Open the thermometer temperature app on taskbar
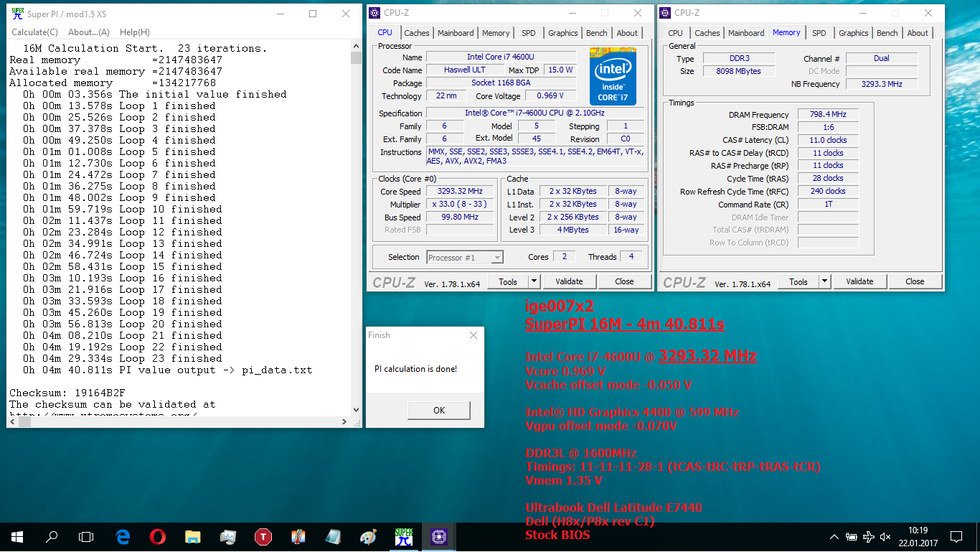The height and width of the screenshot is (552, 980). [298, 536]
